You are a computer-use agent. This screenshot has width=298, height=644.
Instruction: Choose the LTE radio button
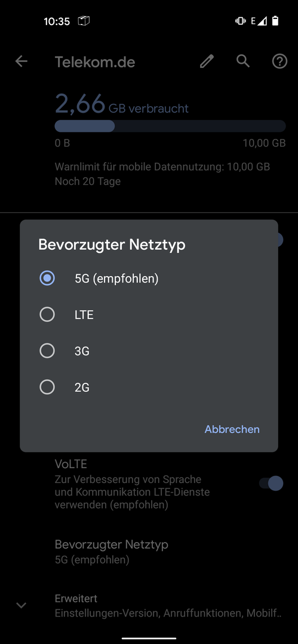pyautogui.click(x=47, y=315)
